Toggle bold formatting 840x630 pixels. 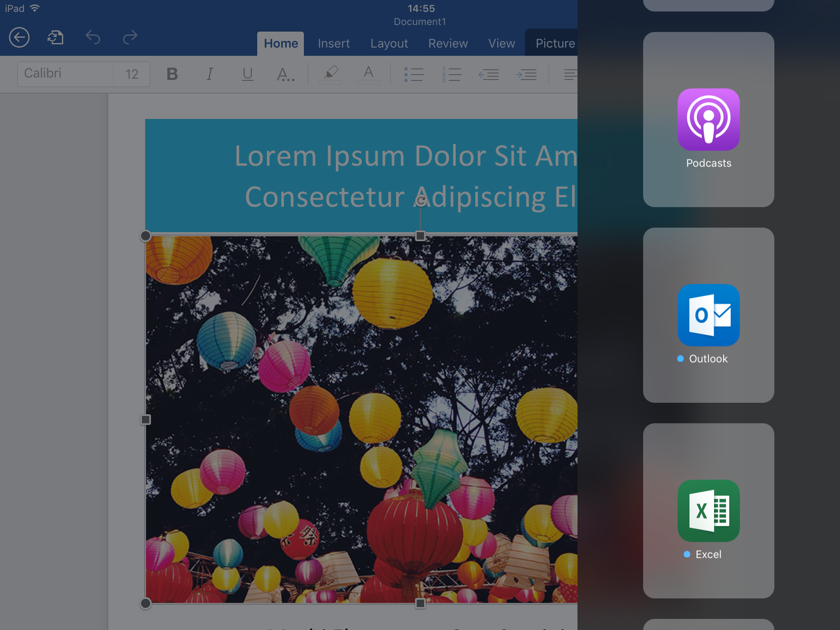coord(172,74)
